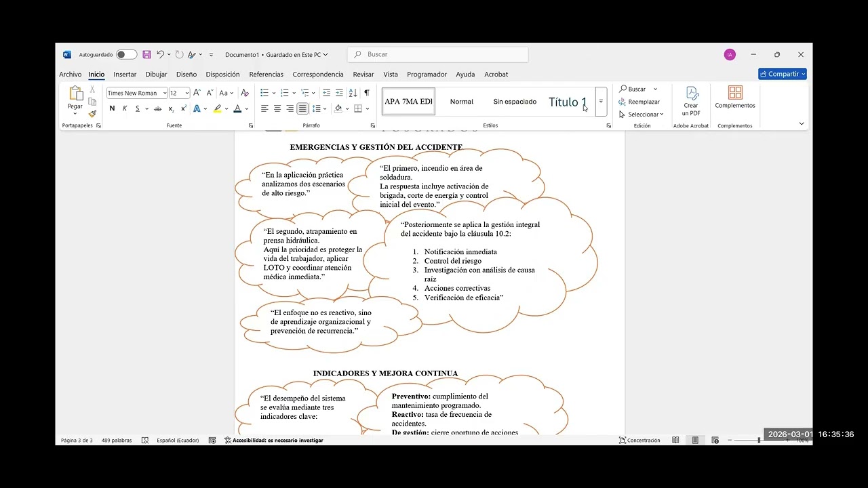The width and height of the screenshot is (868, 488).
Task: Click the zoom slider in status bar
Action: 759,440
